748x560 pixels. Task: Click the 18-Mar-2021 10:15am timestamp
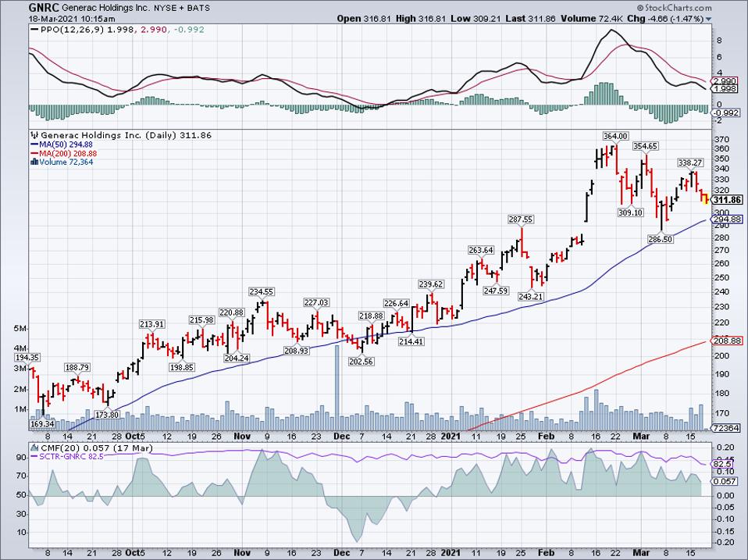tap(72, 19)
